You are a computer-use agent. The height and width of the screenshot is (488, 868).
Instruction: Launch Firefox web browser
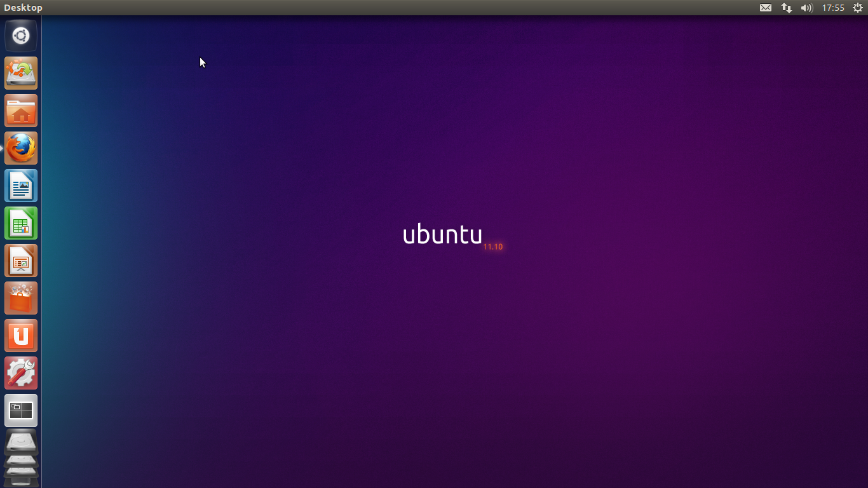click(x=21, y=148)
